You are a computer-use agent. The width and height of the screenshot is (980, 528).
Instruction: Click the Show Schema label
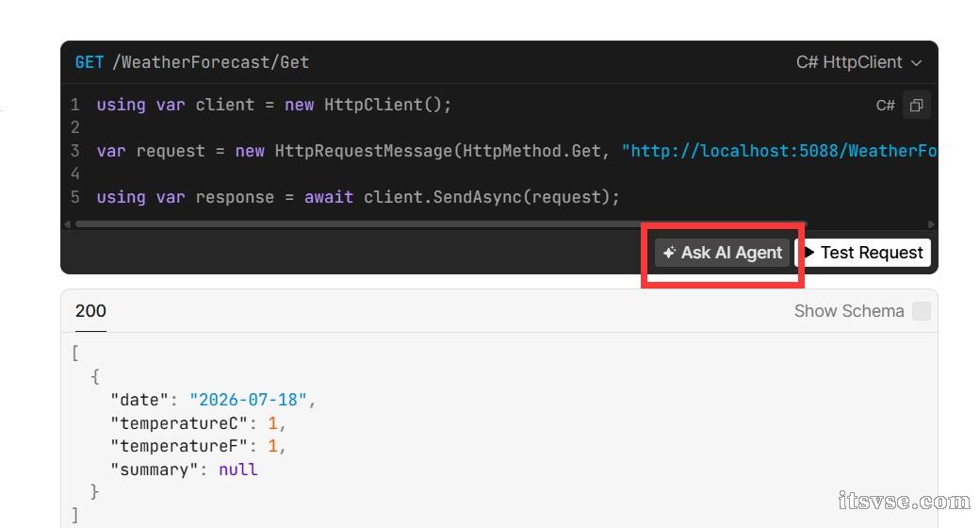tap(849, 311)
